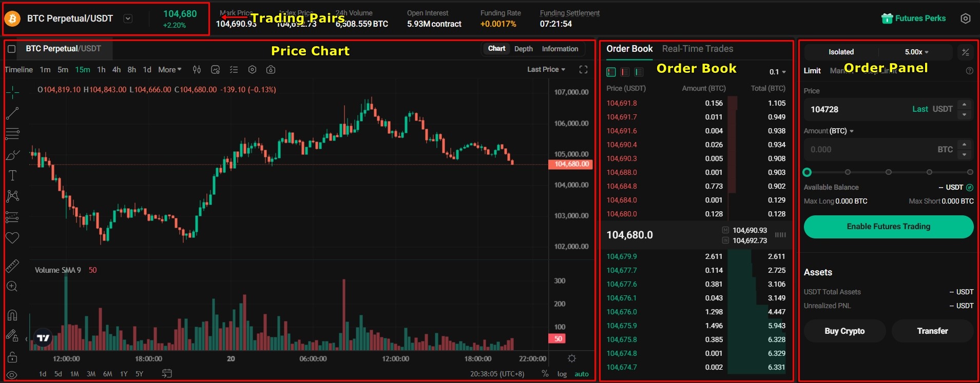The width and height of the screenshot is (980, 383).
Task: Open order book 0.1 precision dropdown
Action: 778,72
